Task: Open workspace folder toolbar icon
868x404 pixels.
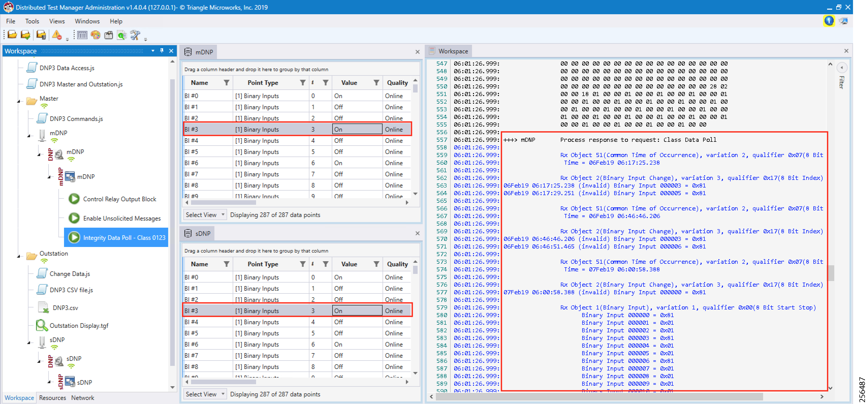Action: point(12,35)
